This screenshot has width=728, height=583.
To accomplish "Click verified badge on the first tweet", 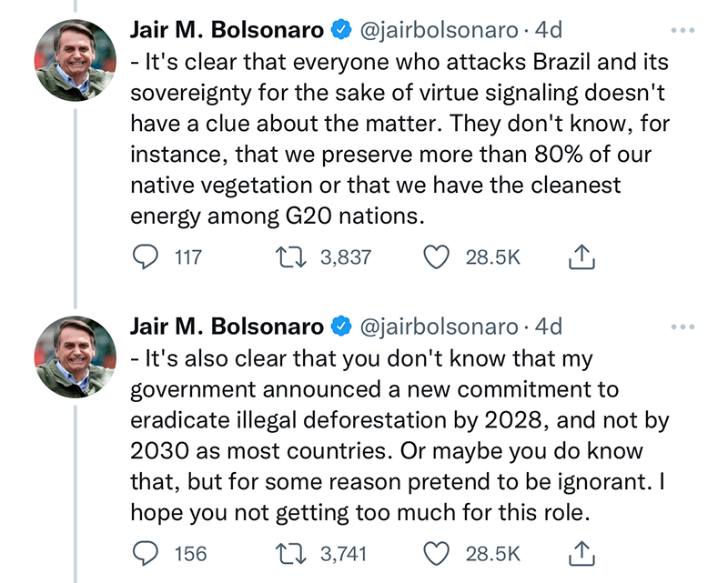I will coord(340,30).
